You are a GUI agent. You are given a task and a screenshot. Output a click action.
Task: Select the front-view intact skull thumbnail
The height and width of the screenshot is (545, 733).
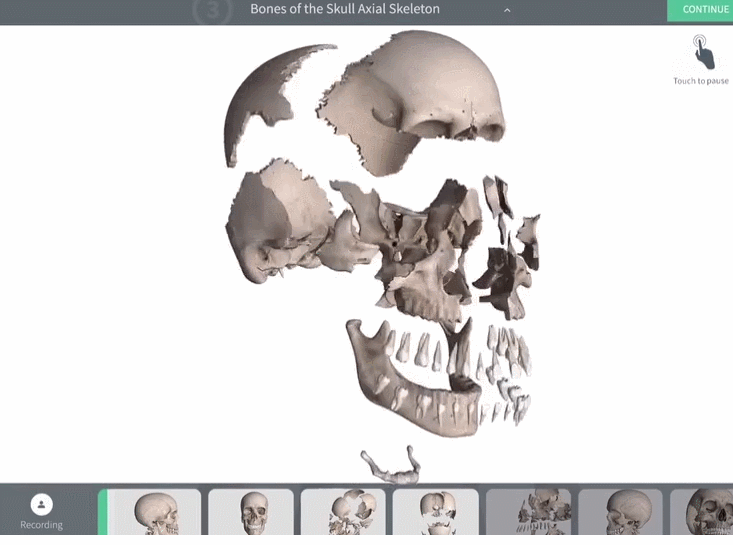coord(251,512)
